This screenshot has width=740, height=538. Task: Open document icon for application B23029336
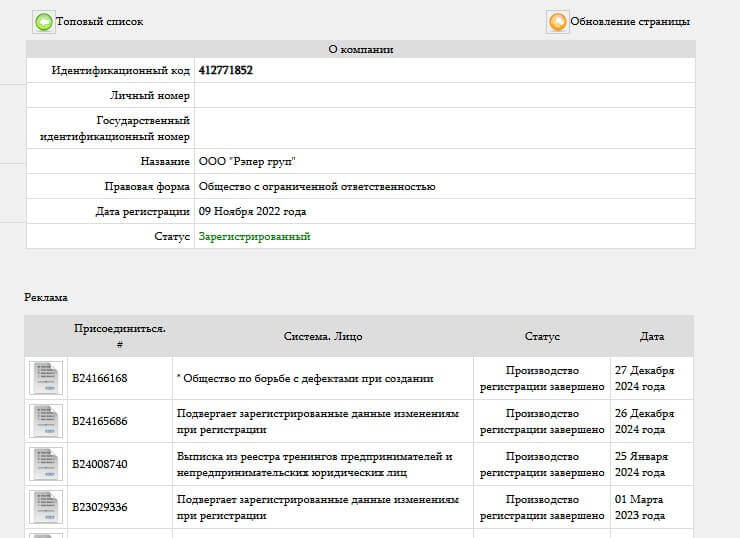click(45, 507)
